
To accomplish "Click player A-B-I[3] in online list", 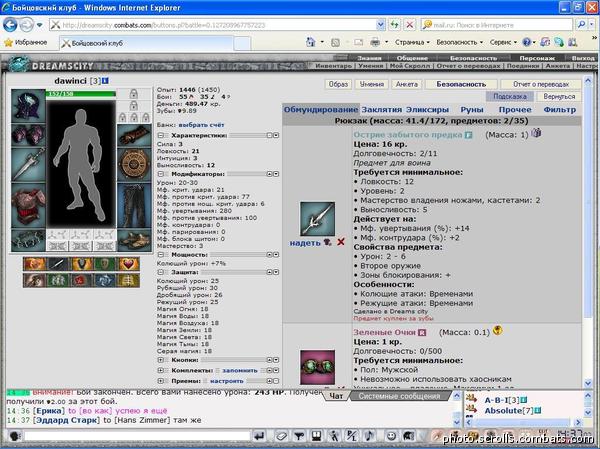I will [x=502, y=400].
